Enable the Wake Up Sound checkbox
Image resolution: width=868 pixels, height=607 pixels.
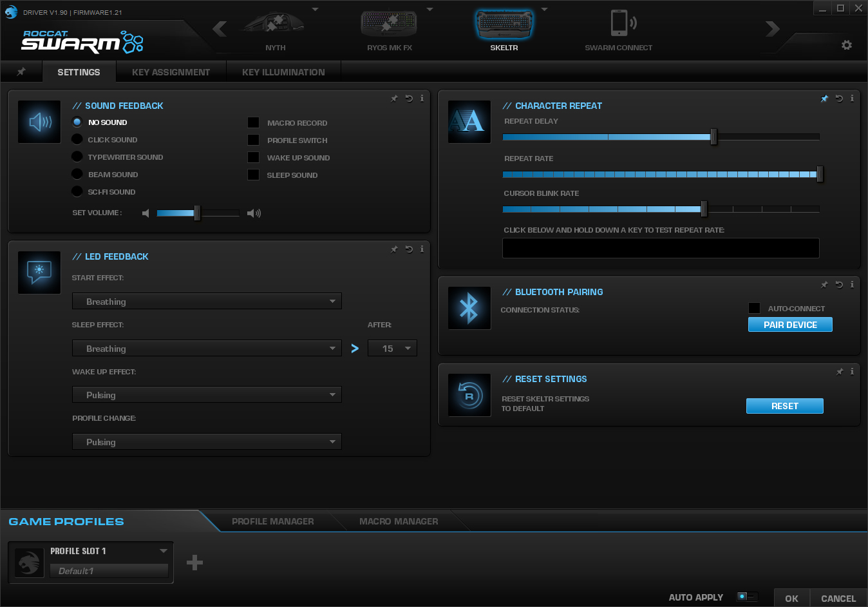point(254,157)
